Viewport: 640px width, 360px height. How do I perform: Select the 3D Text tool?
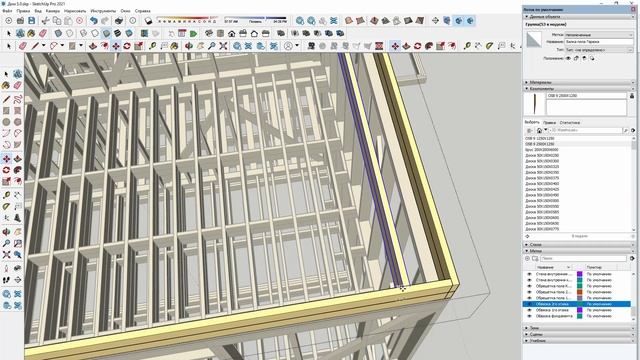(18, 218)
